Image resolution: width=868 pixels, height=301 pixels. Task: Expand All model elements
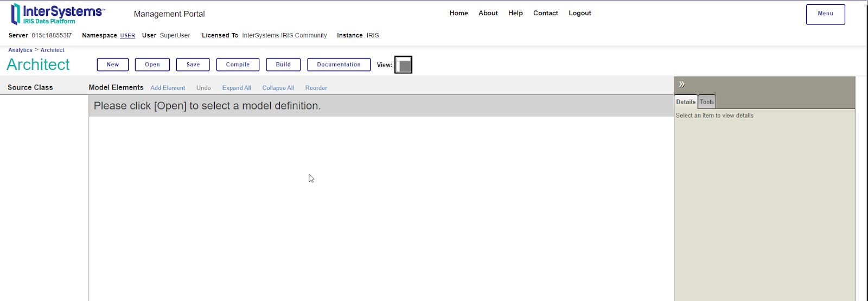coord(237,88)
